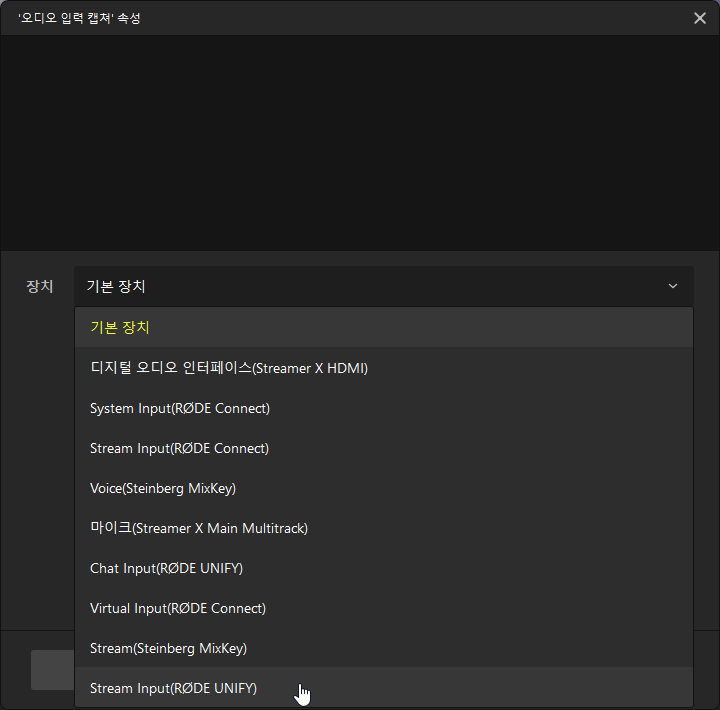Select the 기본 장치 option in the list
This screenshot has width=720, height=710.
coord(384,327)
